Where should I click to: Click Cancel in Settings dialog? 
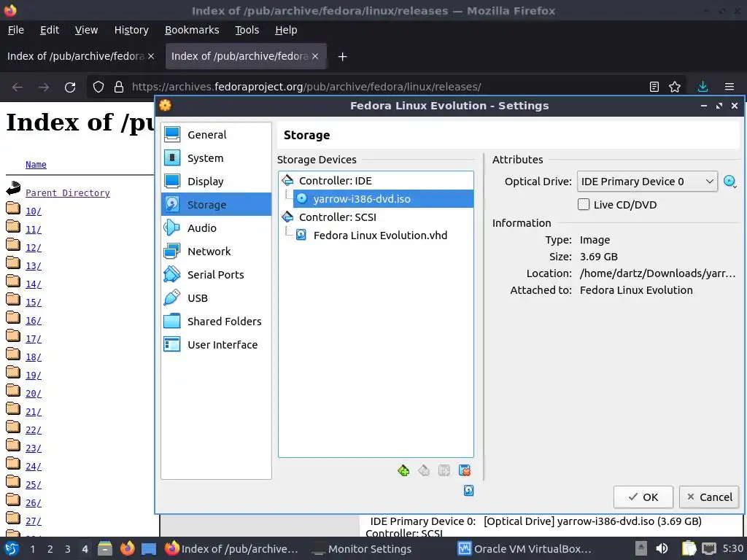pyautogui.click(x=709, y=497)
